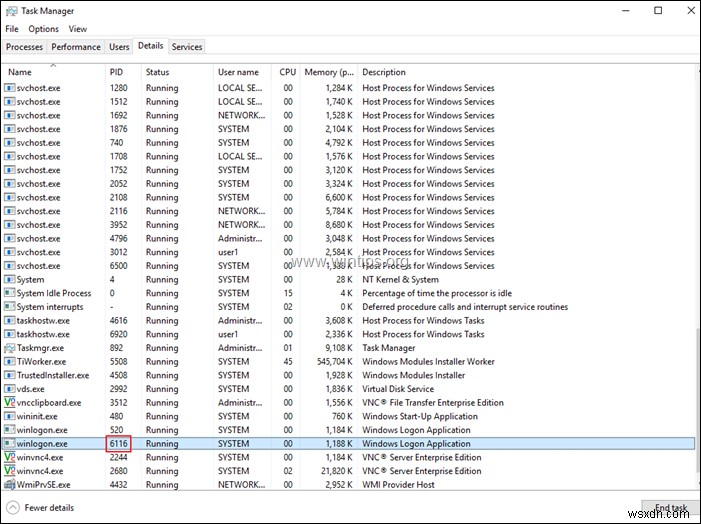Switch to the Services tab

(187, 46)
